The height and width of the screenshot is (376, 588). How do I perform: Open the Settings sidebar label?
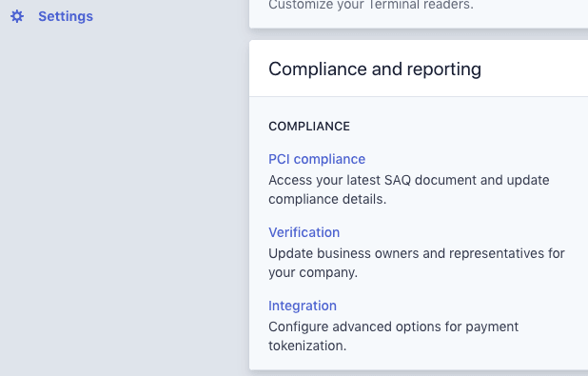tap(66, 16)
